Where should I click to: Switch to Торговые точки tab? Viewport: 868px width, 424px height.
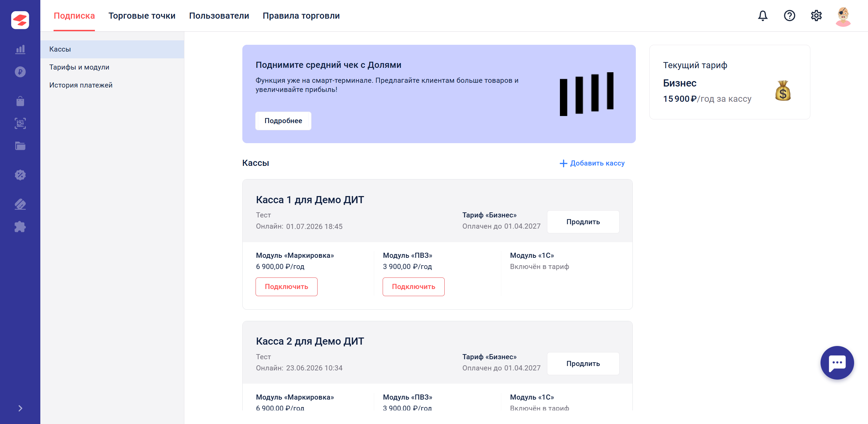[142, 16]
